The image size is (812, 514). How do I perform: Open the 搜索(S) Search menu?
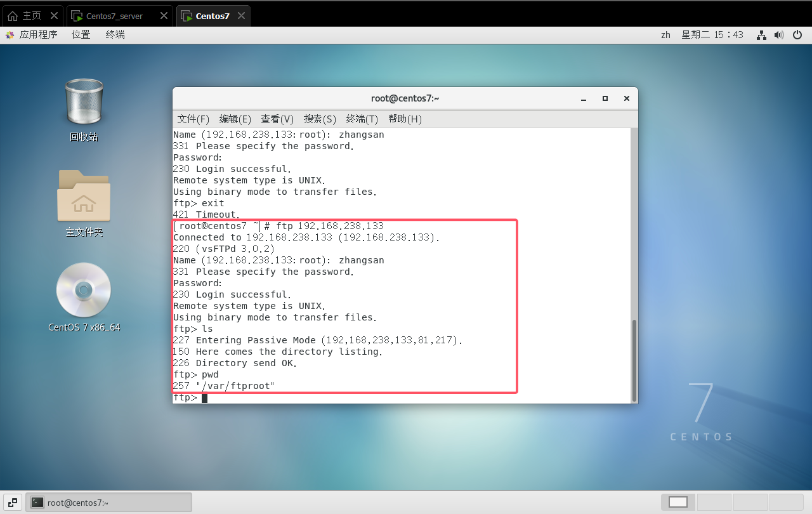pyautogui.click(x=320, y=119)
